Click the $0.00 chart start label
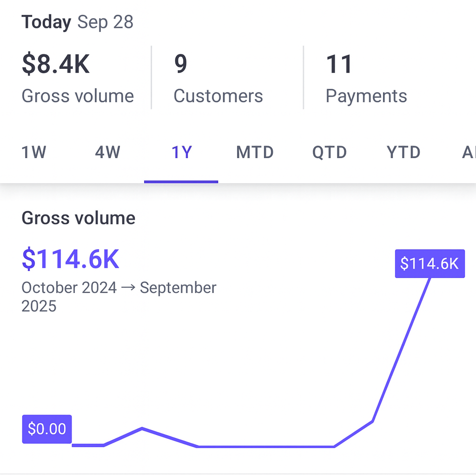Screen dimensions: 476x476 [47, 429]
